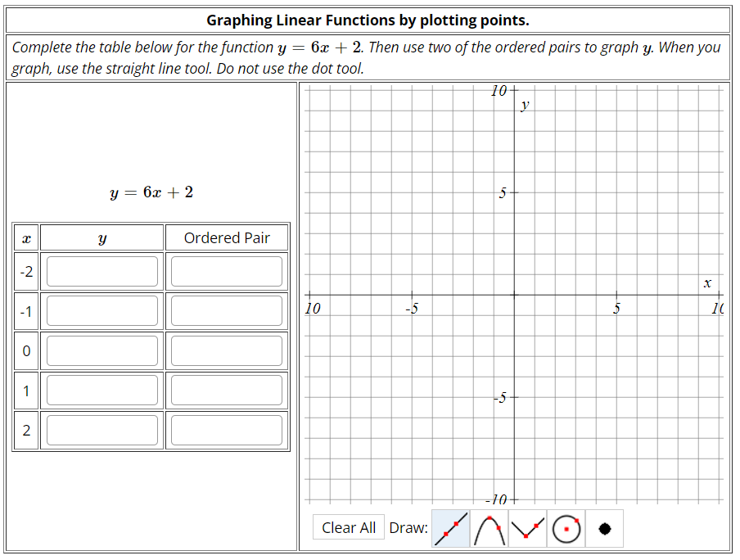Click the Ordered Pair field for x = 1
This screenshot has width=740, height=560.
click(227, 391)
